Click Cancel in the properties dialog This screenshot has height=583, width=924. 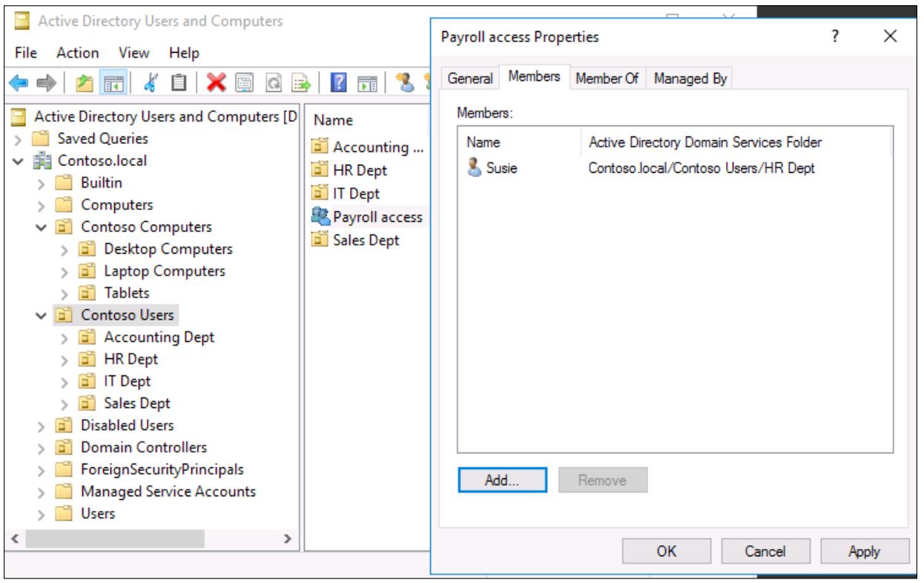coord(765,551)
